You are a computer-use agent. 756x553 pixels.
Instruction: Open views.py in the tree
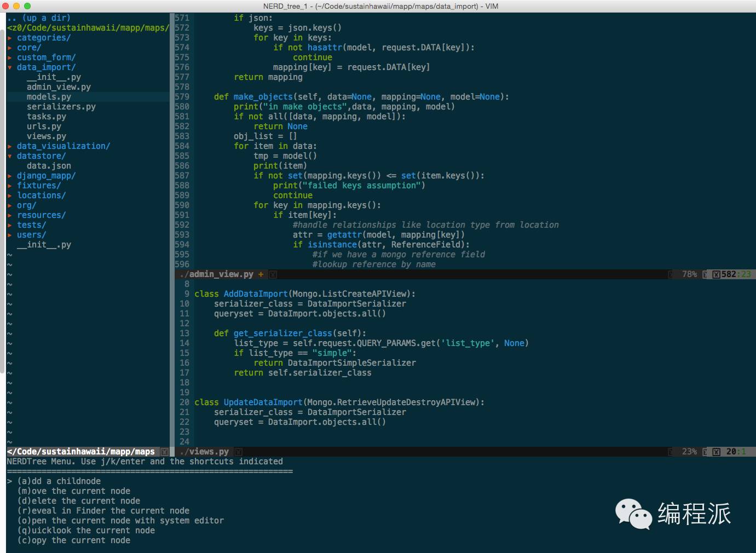pyautogui.click(x=47, y=136)
